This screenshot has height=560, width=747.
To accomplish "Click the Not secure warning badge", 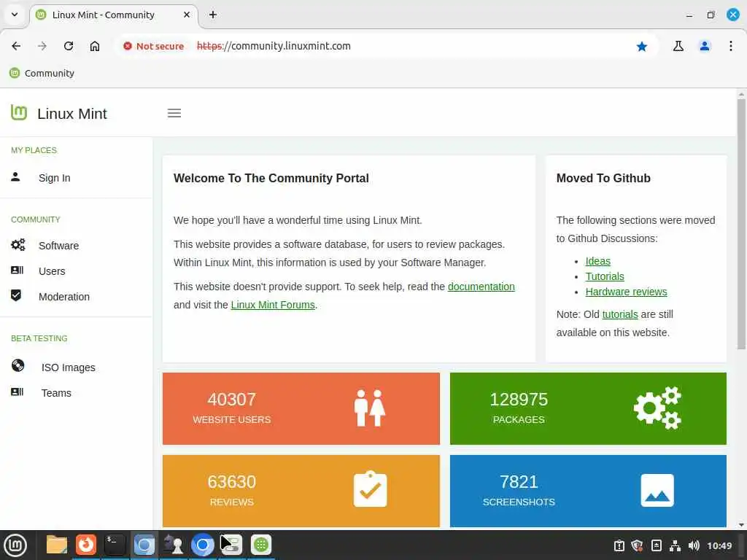I will pos(153,46).
